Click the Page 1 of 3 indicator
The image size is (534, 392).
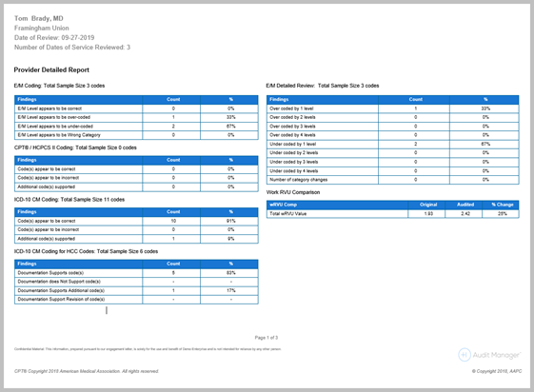(267, 338)
